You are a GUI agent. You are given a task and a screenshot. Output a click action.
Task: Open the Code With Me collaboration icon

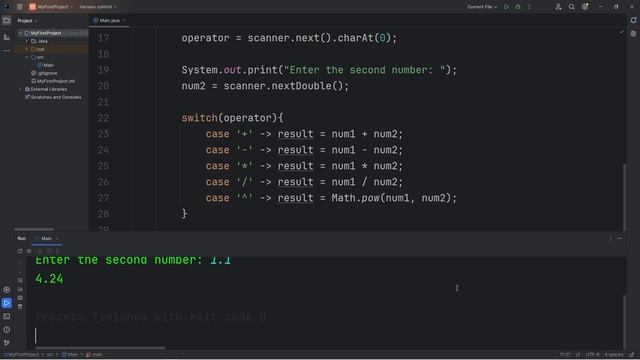tap(558, 7)
